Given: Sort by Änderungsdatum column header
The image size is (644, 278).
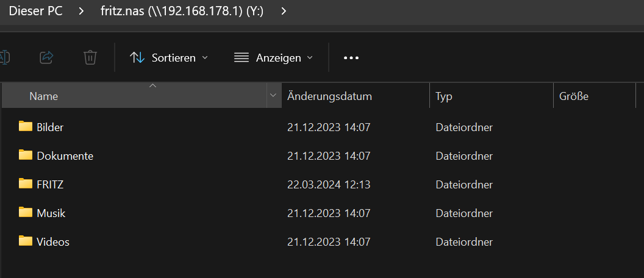Looking at the screenshot, I should pyautogui.click(x=329, y=96).
